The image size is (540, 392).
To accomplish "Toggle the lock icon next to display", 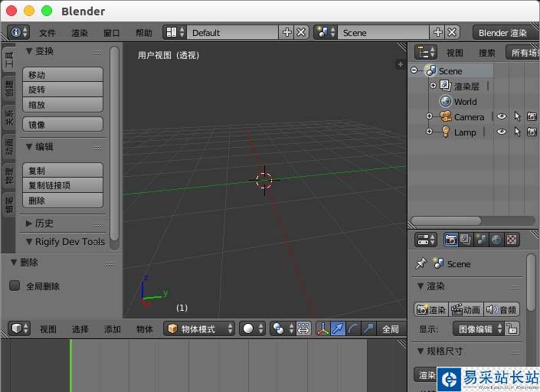I will pyautogui.click(x=512, y=329).
